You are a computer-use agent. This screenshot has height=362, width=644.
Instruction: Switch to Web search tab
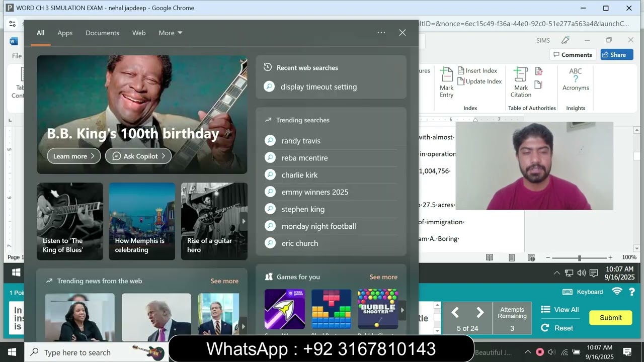point(139,33)
